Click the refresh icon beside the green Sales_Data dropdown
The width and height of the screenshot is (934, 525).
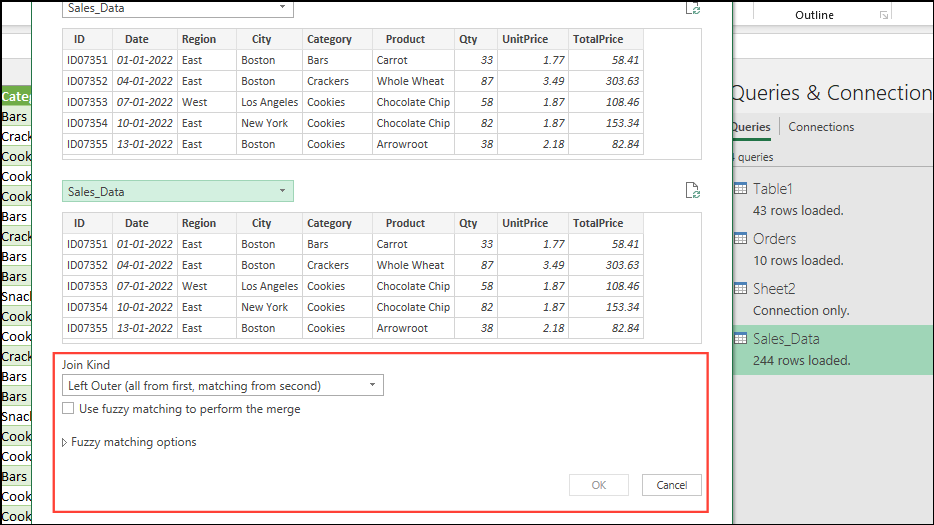[x=692, y=191]
